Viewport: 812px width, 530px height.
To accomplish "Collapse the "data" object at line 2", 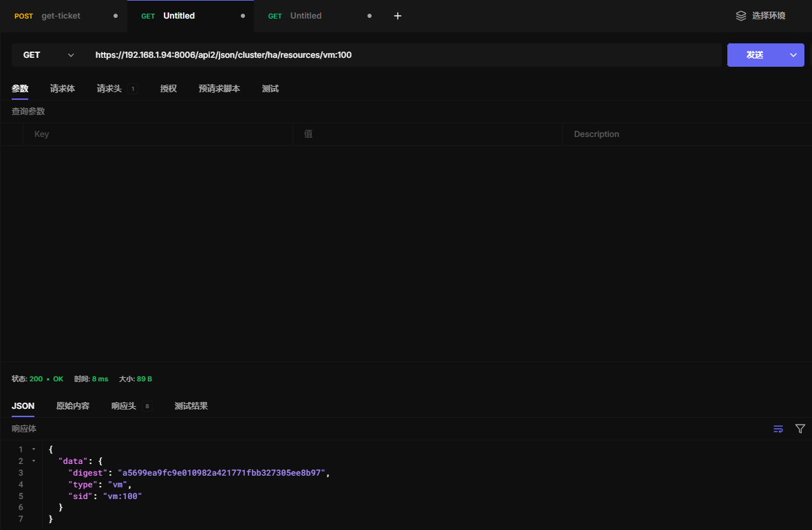I will pyautogui.click(x=34, y=461).
